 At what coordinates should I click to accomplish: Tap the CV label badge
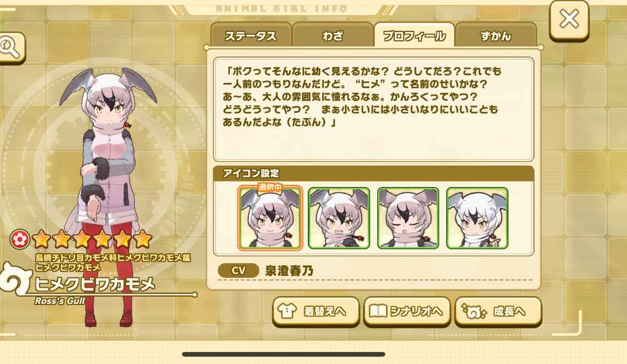point(238,271)
